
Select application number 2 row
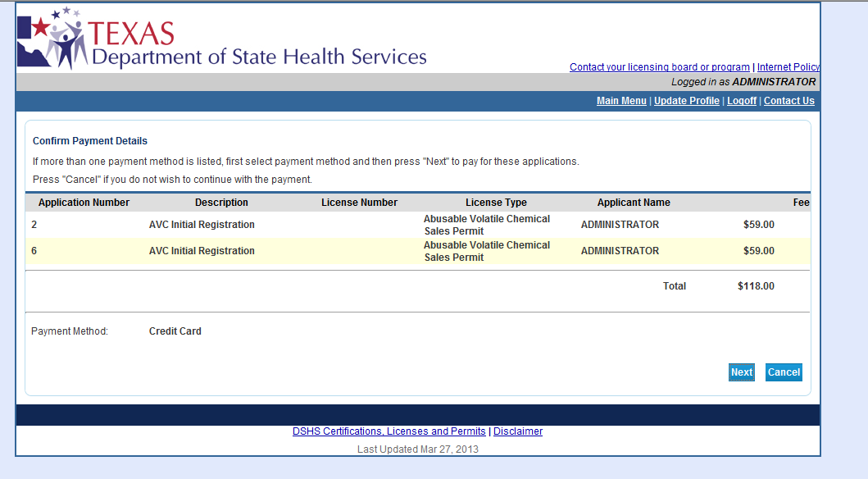(34, 225)
